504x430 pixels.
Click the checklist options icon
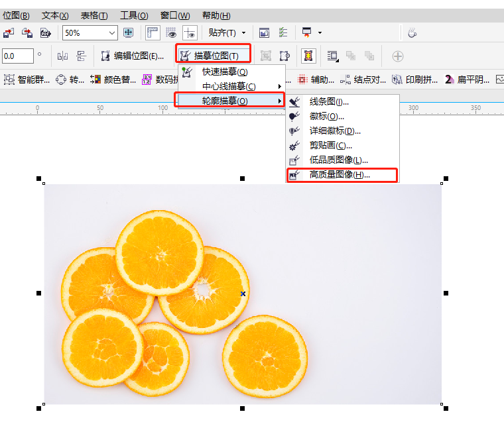pyautogui.click(x=283, y=32)
